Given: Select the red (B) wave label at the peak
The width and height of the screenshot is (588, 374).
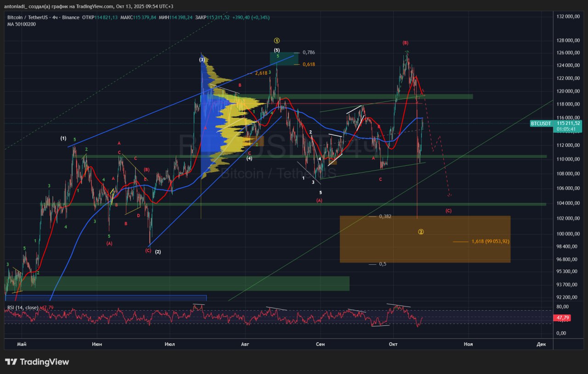Looking at the screenshot, I should point(405,43).
